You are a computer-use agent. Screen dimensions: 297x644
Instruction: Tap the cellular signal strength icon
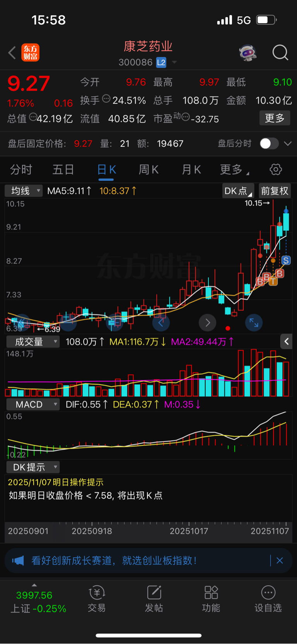(x=225, y=20)
